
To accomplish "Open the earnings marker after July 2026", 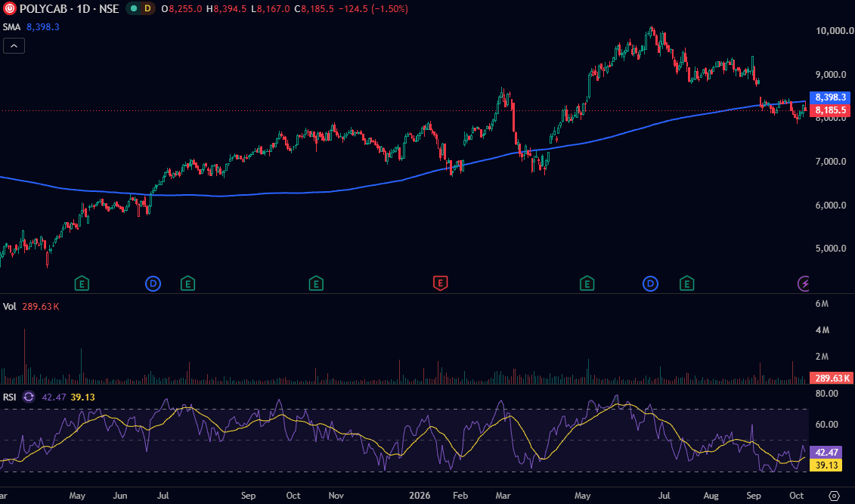I will [x=686, y=283].
